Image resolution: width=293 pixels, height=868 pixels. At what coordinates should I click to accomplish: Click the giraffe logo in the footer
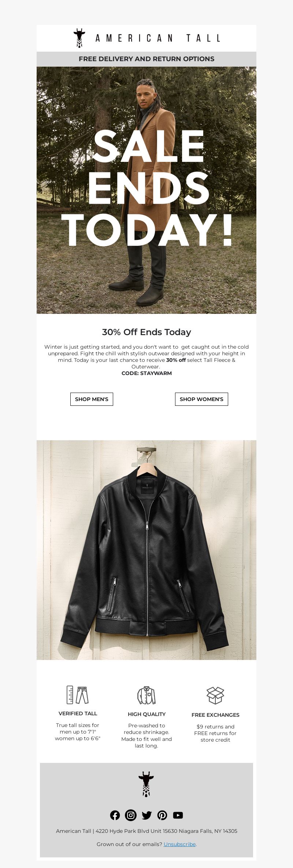[146, 784]
